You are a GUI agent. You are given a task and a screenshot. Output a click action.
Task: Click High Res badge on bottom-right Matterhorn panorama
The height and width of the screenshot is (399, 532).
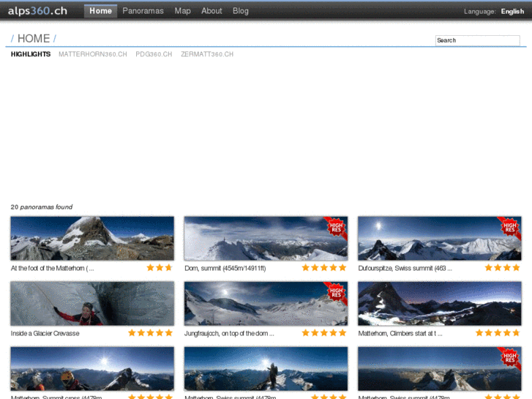coord(510,358)
